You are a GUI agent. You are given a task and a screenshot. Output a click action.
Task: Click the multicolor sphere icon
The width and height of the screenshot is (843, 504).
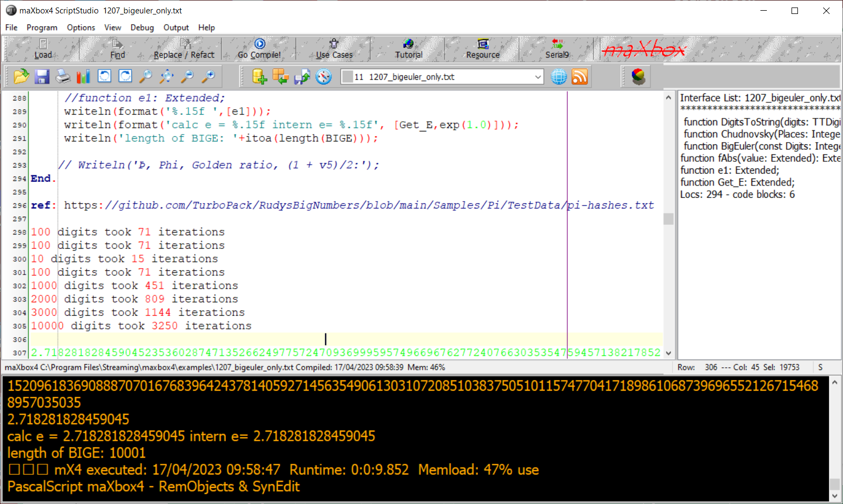pyautogui.click(x=638, y=77)
